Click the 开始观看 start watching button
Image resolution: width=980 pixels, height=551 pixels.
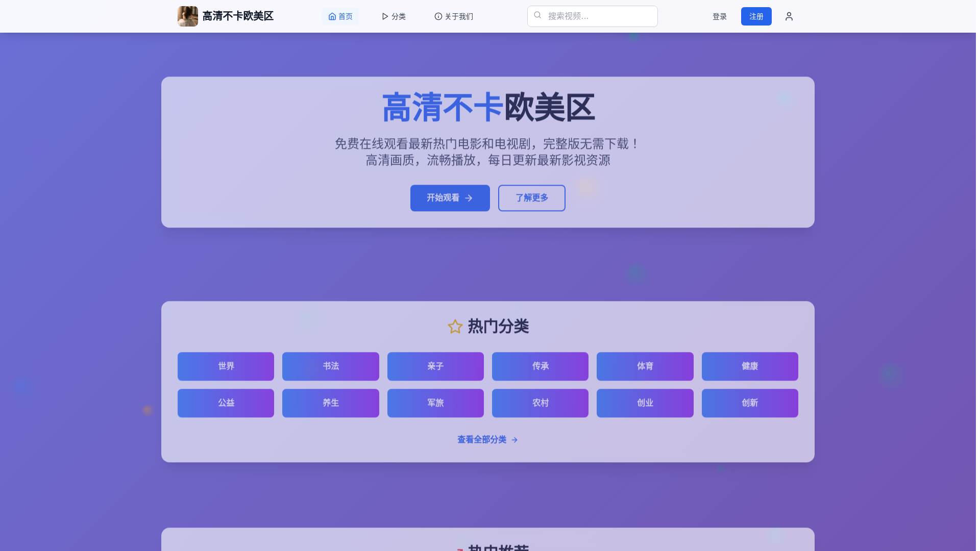pos(450,198)
